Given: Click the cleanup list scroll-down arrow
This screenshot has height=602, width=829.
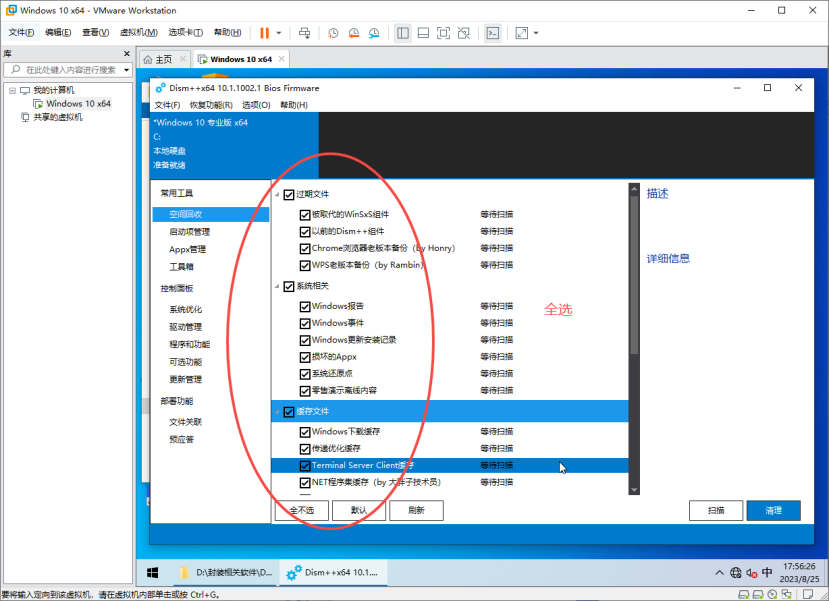Looking at the screenshot, I should click(x=634, y=490).
